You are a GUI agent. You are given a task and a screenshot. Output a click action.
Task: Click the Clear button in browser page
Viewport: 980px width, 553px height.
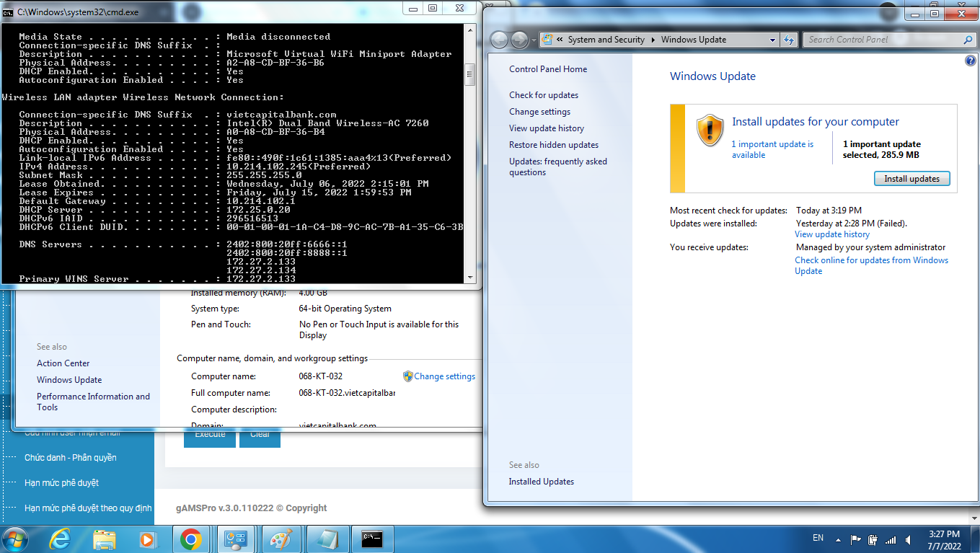tap(260, 435)
